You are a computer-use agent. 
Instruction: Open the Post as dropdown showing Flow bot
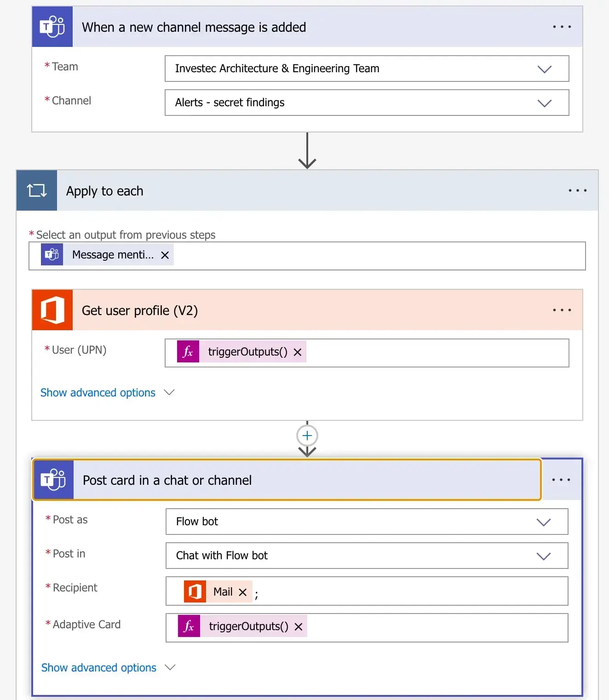coord(367,522)
